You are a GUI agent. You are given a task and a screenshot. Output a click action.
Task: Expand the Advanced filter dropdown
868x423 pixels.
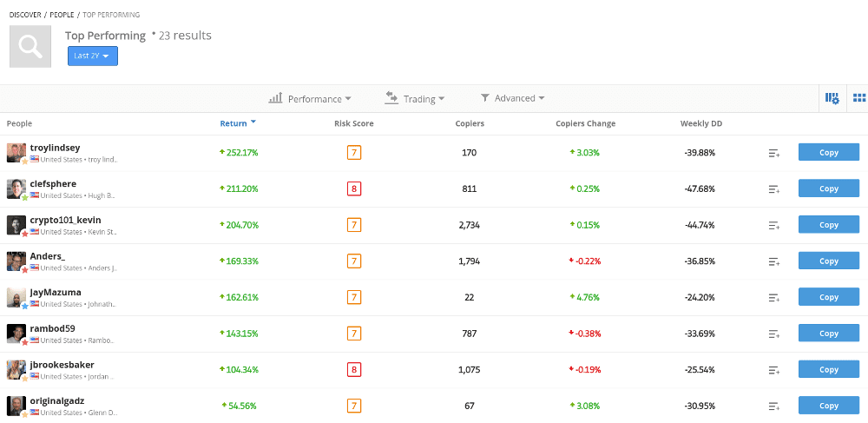tap(513, 98)
